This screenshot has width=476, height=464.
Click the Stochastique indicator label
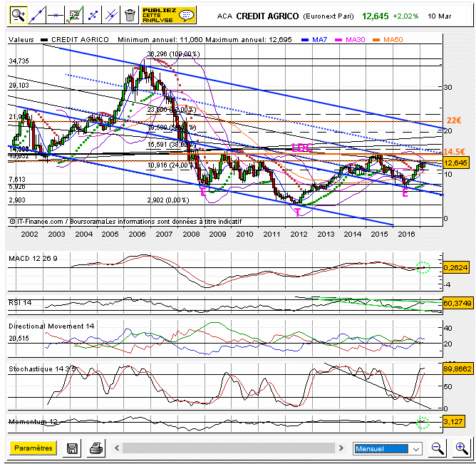pos(42,369)
